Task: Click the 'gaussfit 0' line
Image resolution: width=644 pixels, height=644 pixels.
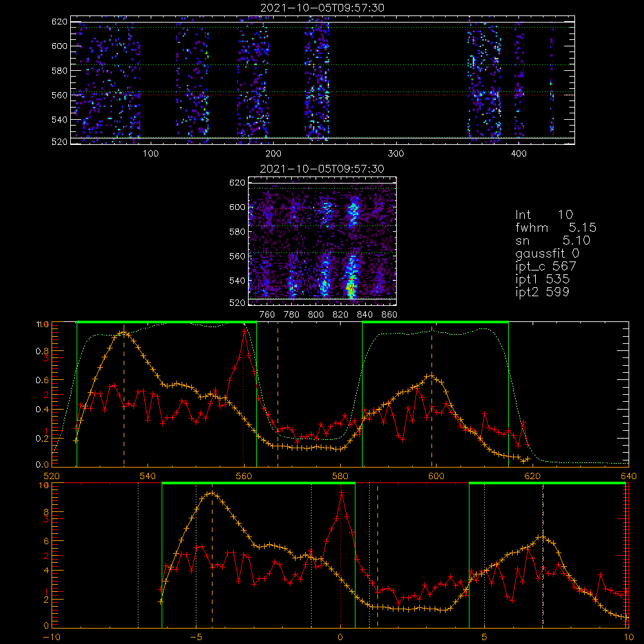Action: pyautogui.click(x=548, y=253)
